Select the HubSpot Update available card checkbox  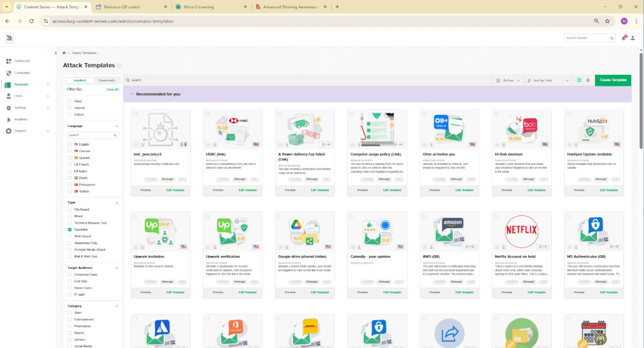569,114
